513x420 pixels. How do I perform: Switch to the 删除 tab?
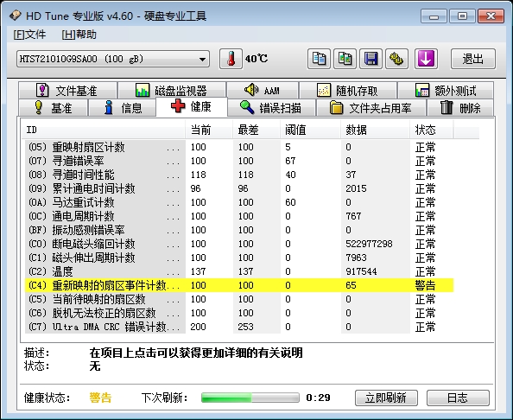click(x=460, y=108)
